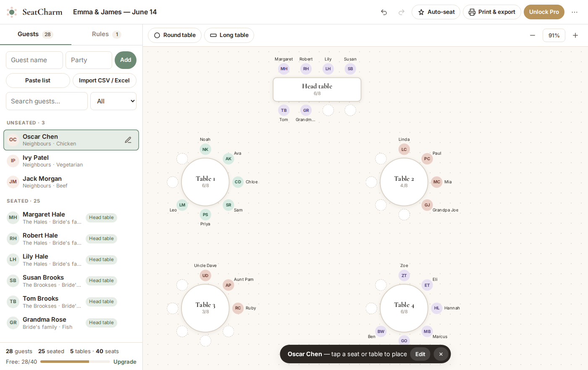
Task: Click the 91% zoom level box
Action: (x=554, y=35)
